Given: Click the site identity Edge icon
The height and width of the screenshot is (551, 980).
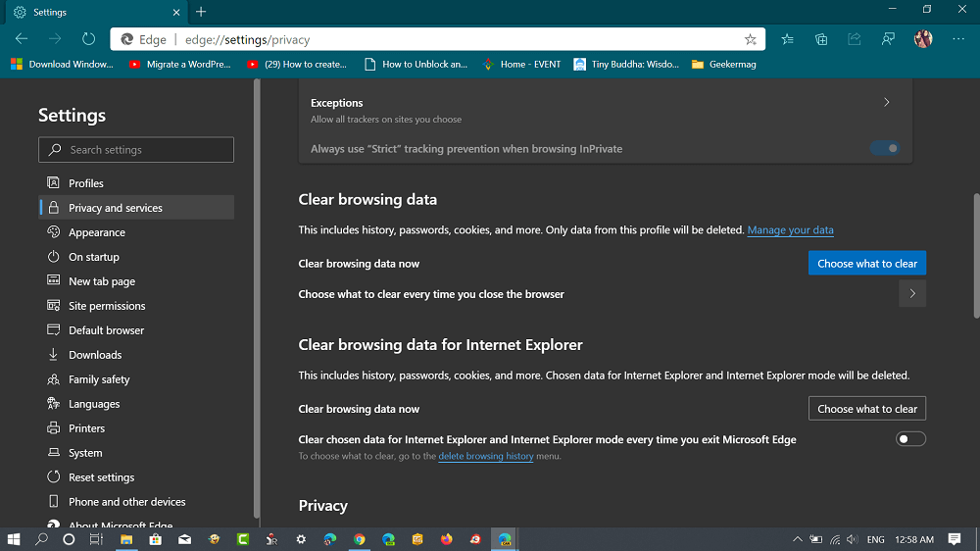Looking at the screenshot, I should tap(127, 39).
